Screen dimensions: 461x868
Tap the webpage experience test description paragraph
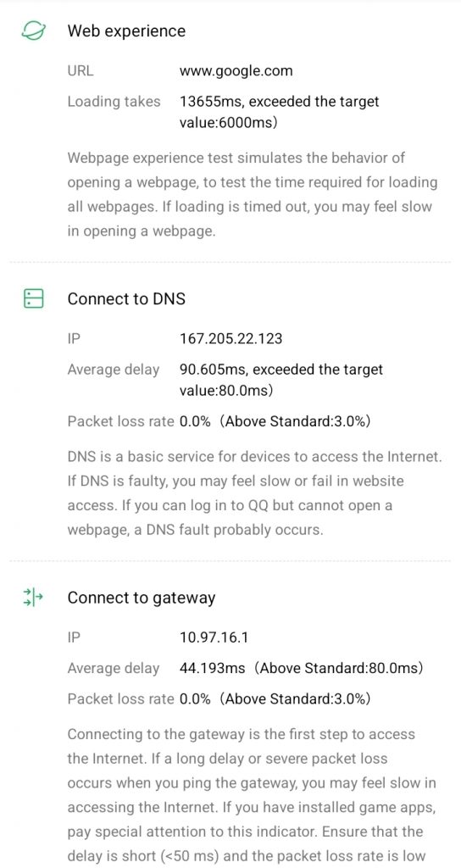tap(253, 194)
